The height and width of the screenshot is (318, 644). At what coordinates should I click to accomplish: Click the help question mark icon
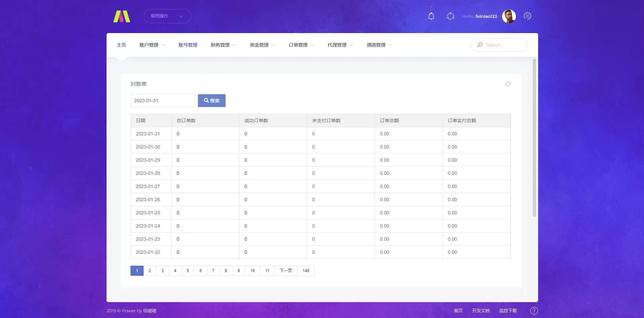534,311
